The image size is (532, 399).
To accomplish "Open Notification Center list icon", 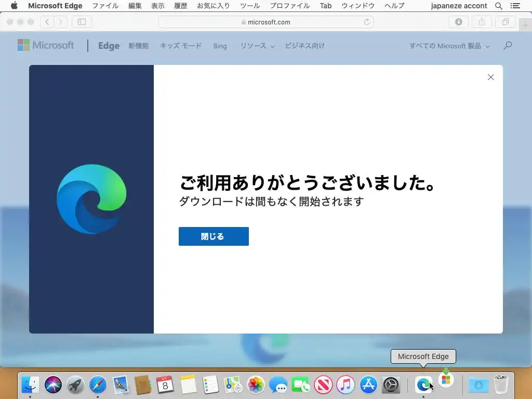I will point(515,6).
